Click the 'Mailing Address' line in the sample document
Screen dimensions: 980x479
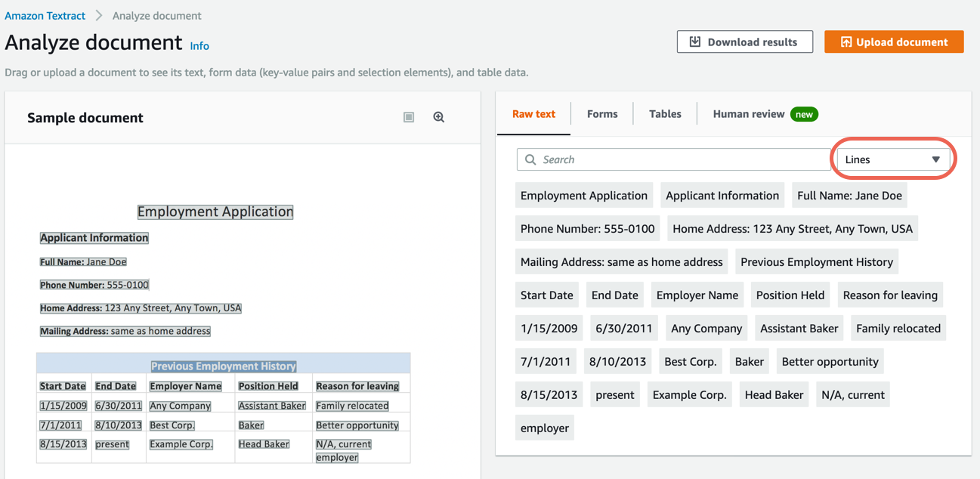click(x=125, y=331)
